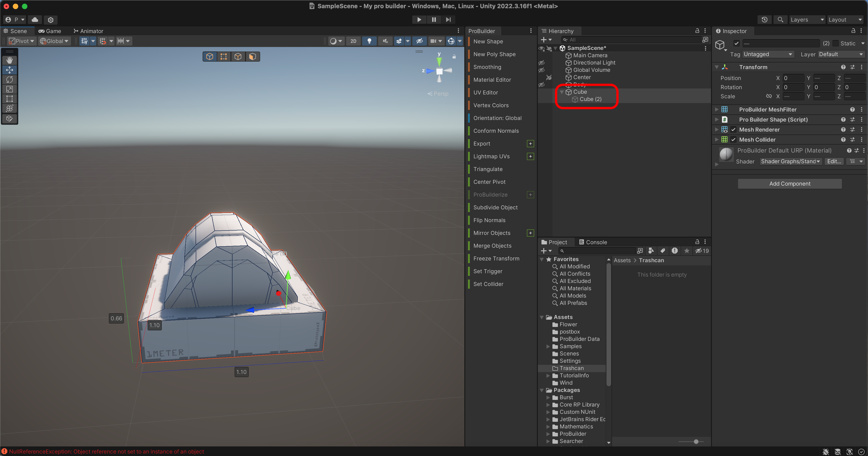
Task: Select the Hand view tool
Action: [9, 60]
